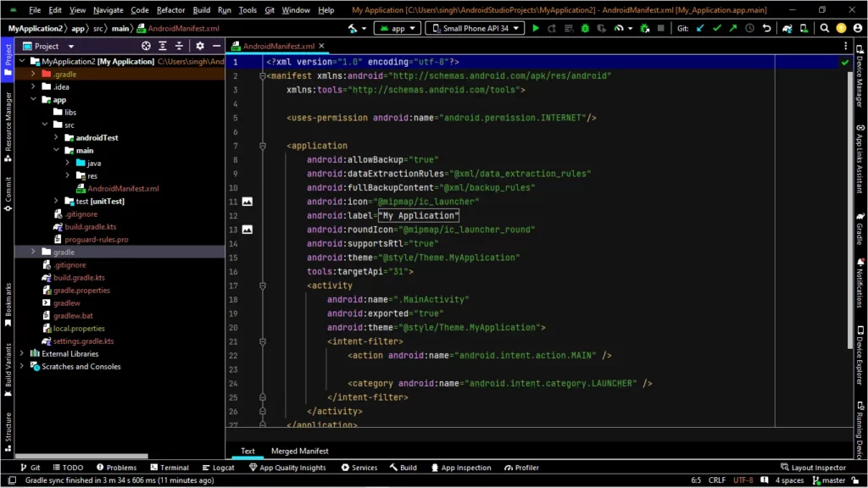Open the Logcat tool window
This screenshot has width=868, height=488.
pyautogui.click(x=219, y=468)
